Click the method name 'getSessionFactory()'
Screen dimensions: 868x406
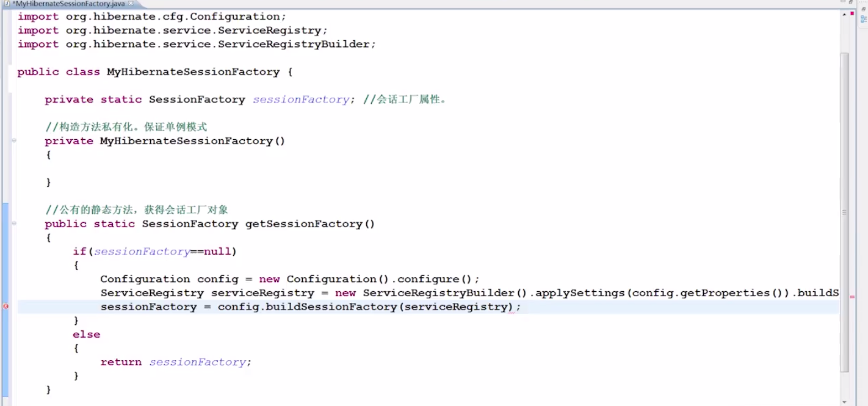310,224
